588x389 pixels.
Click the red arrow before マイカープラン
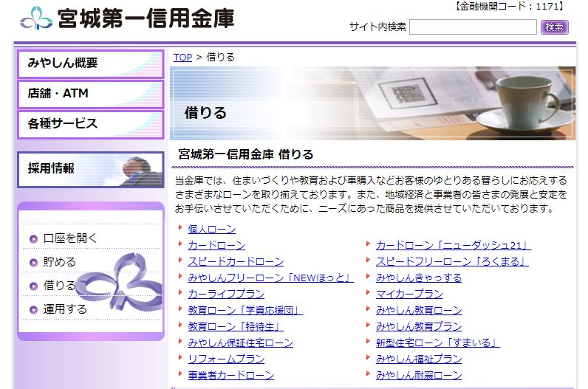(x=369, y=292)
